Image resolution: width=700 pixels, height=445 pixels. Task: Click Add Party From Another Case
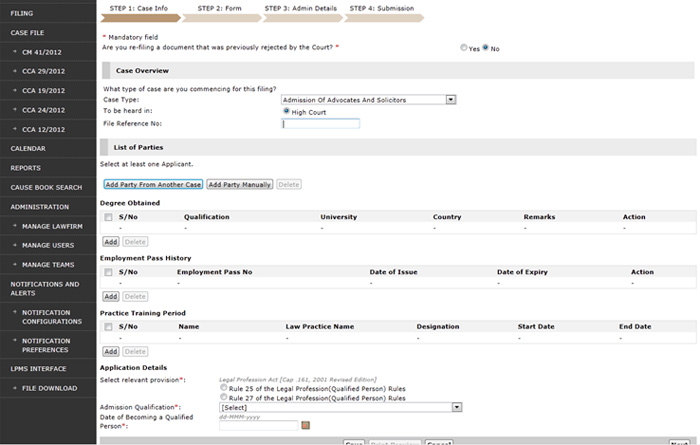pyautogui.click(x=153, y=185)
